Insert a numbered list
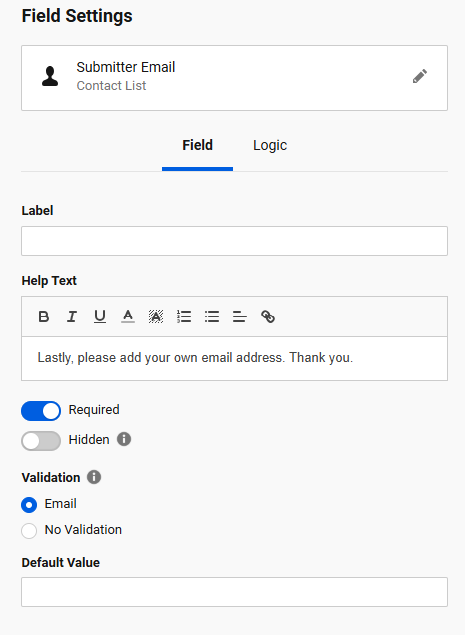Screen dimensions: 465x635 [x=184, y=316]
